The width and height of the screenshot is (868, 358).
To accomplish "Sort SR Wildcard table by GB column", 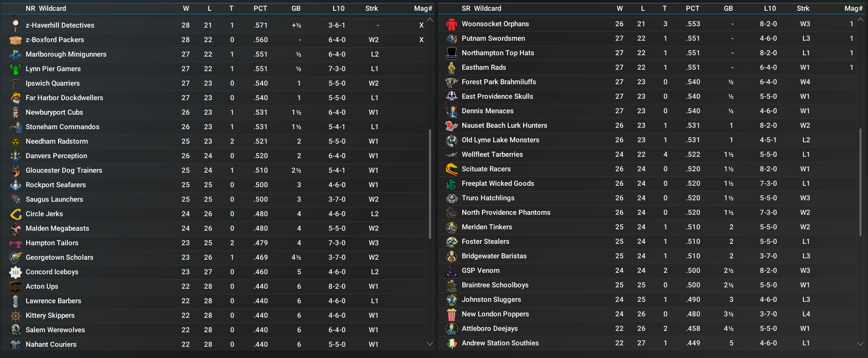I will (728, 8).
